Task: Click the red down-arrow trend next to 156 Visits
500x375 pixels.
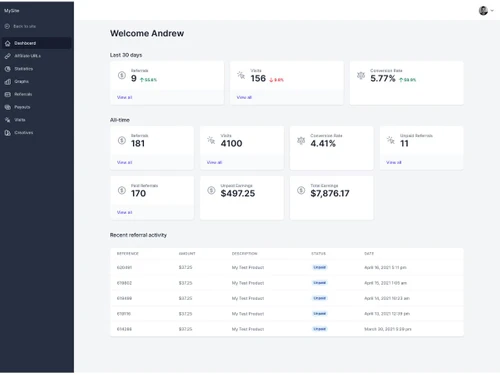Action: click(276, 80)
